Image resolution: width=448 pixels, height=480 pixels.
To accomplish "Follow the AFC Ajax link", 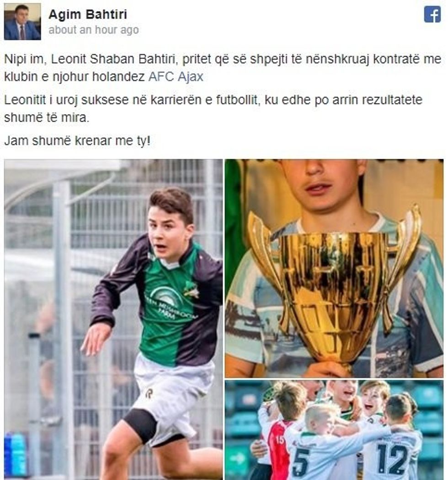I will click(x=176, y=76).
